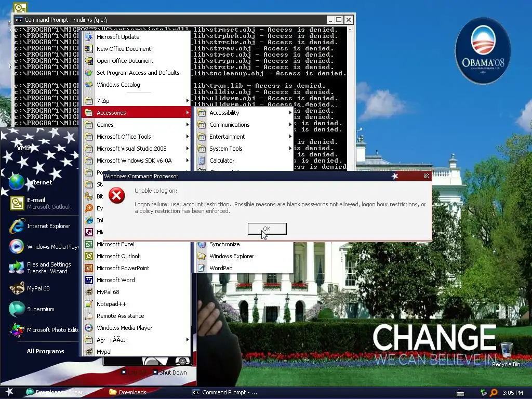The height and width of the screenshot is (399, 532).
Task: Launch Microsoft PowerPoint from programs list
Action: tap(137, 268)
